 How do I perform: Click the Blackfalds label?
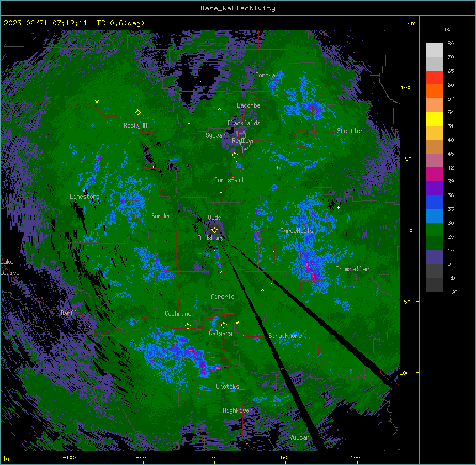click(x=244, y=123)
